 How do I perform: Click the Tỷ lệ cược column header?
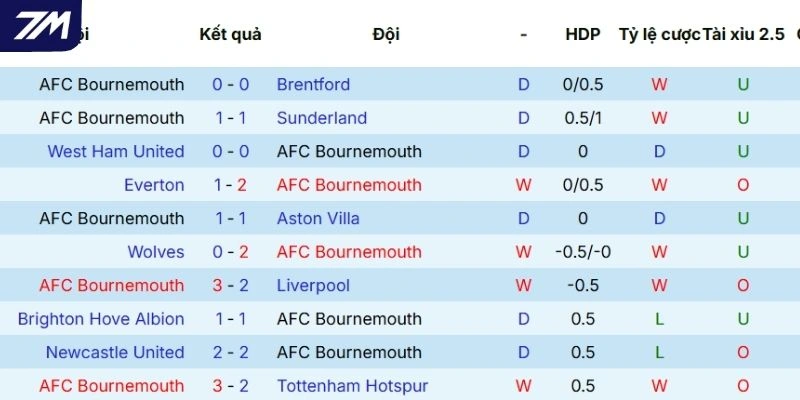pyautogui.click(x=659, y=34)
